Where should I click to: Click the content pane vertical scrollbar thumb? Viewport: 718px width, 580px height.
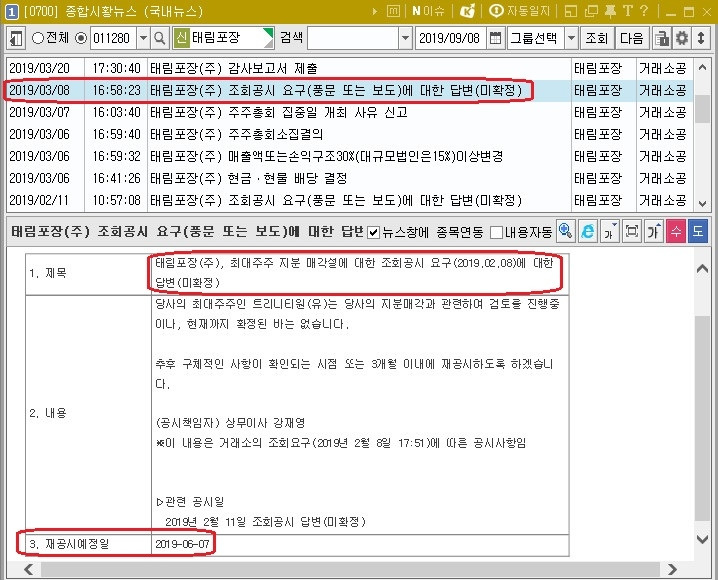pyautogui.click(x=702, y=417)
